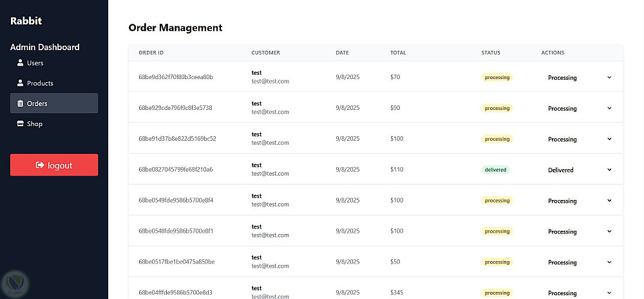Select order ID 68be0548fde9586b5700e8f1

coord(176,231)
